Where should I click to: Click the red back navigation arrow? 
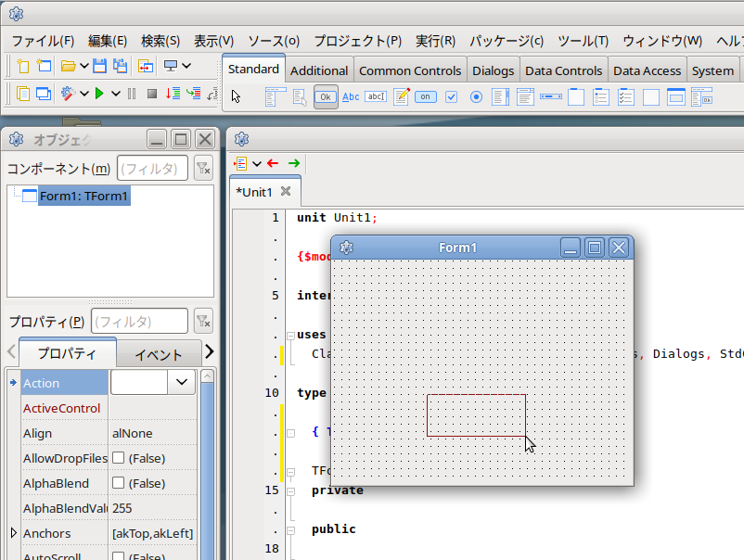click(272, 164)
